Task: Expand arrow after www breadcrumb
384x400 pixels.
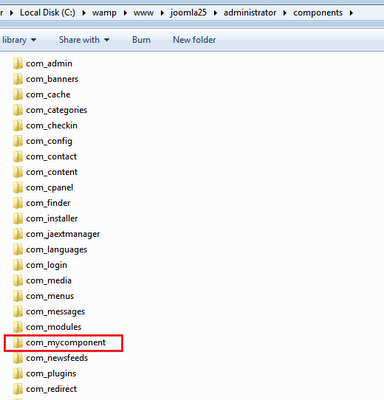Action: click(162, 13)
